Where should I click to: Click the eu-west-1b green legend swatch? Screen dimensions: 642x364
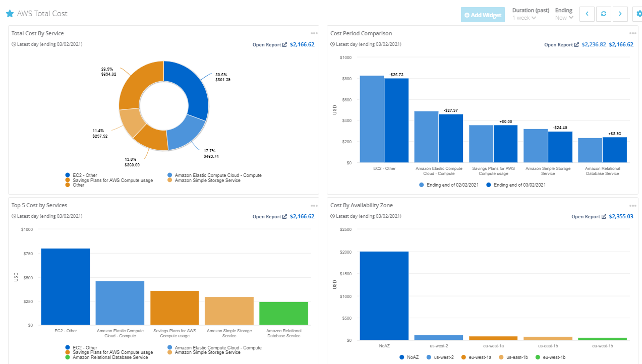coord(537,357)
